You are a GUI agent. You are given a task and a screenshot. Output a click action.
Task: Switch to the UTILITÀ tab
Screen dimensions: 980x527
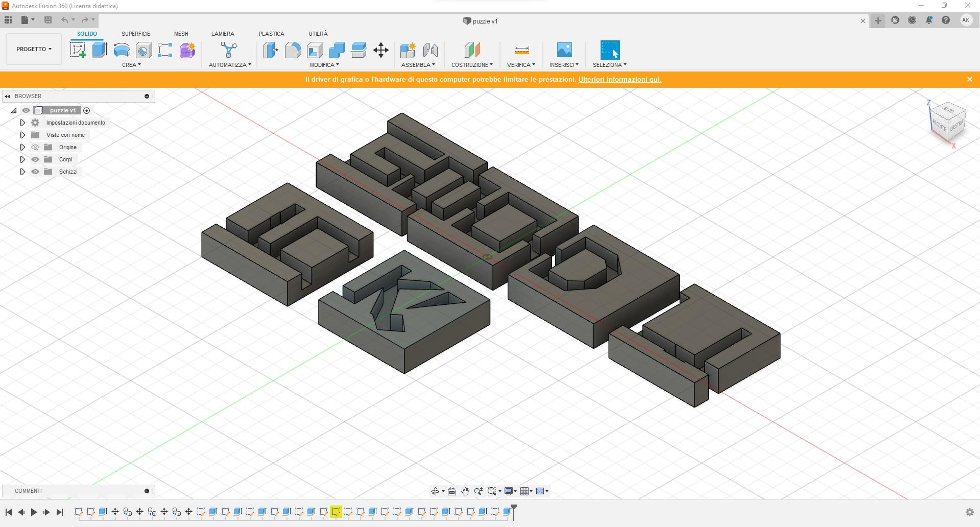318,34
